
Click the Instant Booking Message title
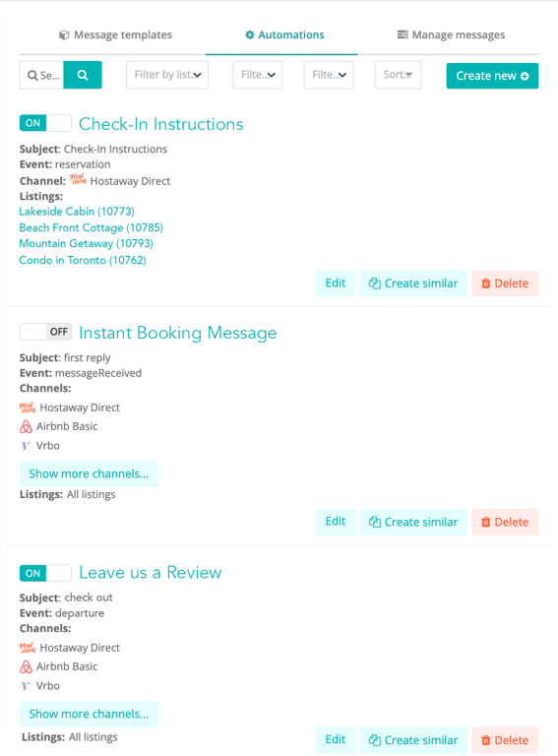point(178,333)
